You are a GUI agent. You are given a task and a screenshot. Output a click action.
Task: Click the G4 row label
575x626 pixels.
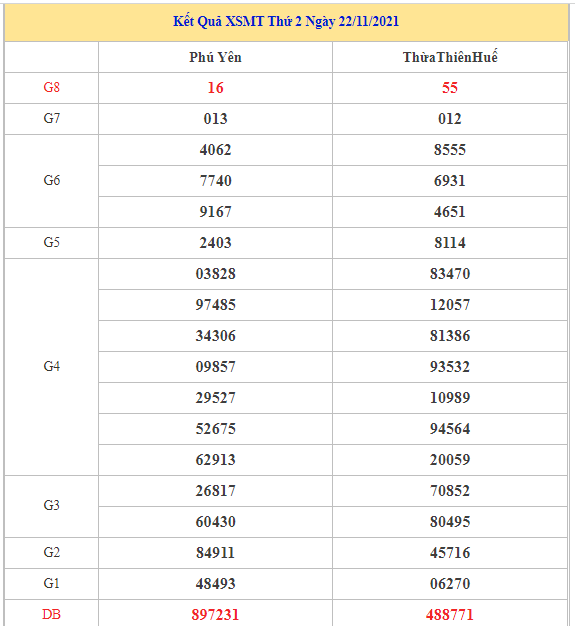pyautogui.click(x=52, y=366)
